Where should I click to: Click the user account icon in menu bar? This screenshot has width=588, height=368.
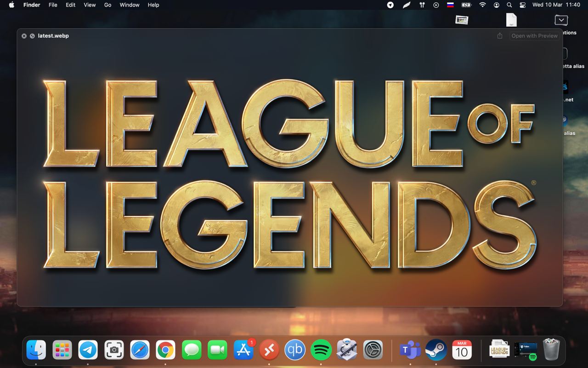tap(497, 5)
